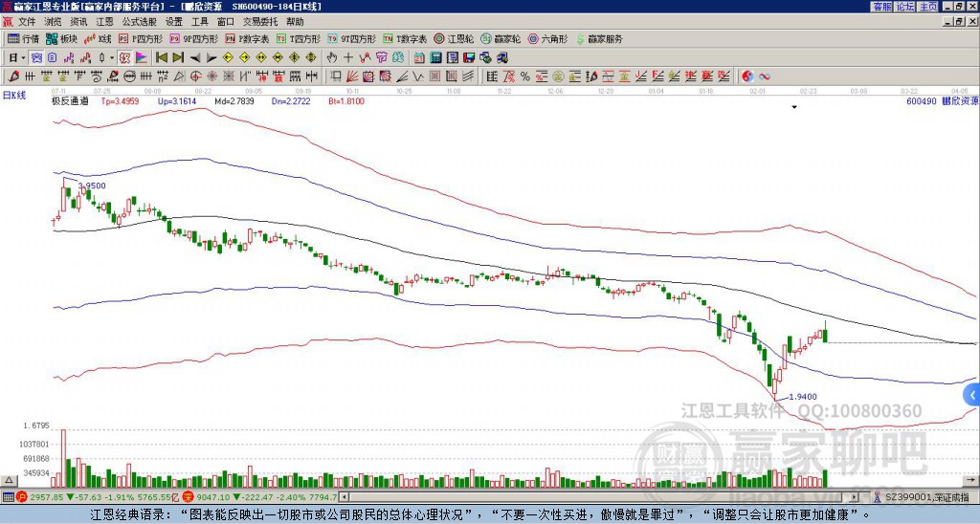The width and height of the screenshot is (980, 524).
Task: Switch to K线 view
Action: point(98,38)
